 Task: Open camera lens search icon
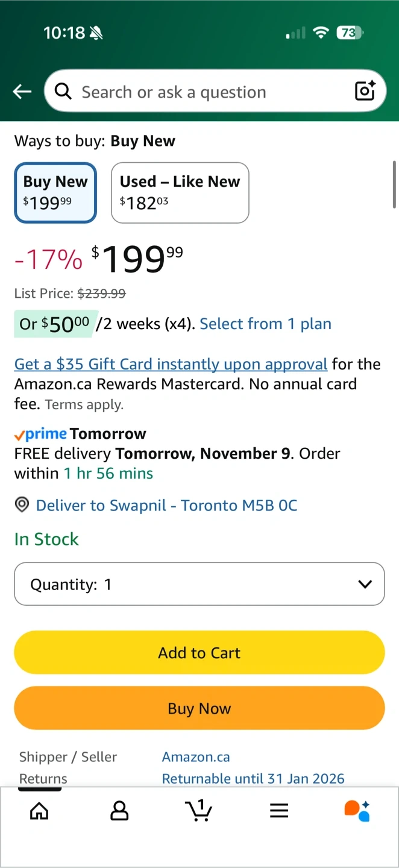365,91
